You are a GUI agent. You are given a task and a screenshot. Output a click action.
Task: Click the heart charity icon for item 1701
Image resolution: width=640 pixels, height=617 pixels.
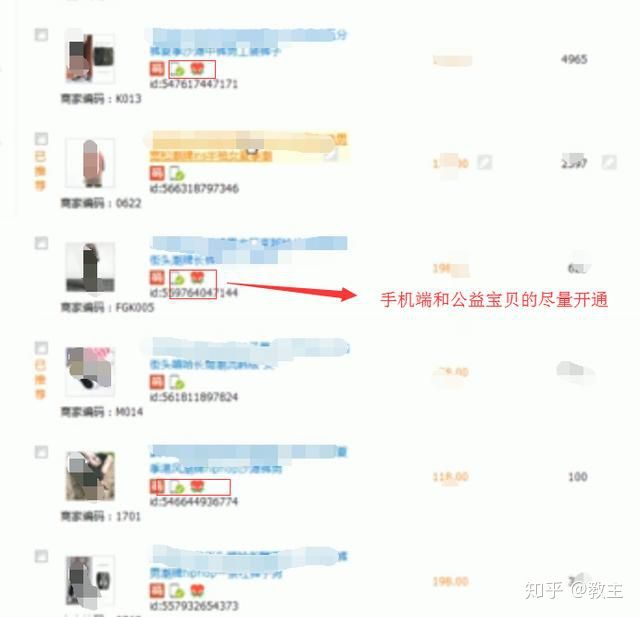click(x=198, y=486)
